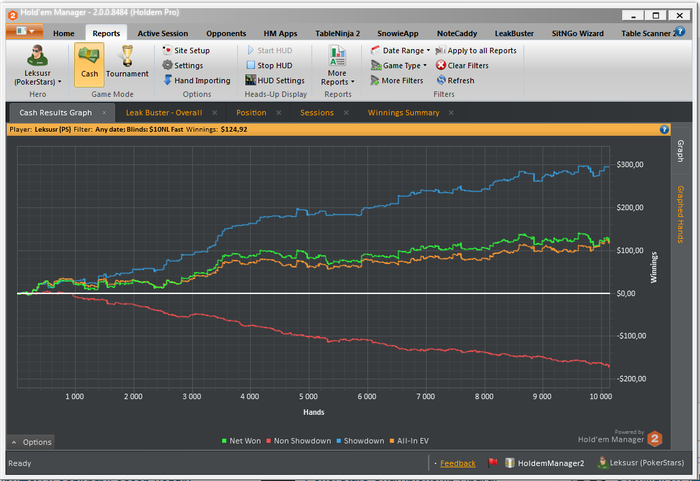The image size is (700, 481).
Task: Open the Winnings Summary report tab
Action: pyautogui.click(x=404, y=113)
